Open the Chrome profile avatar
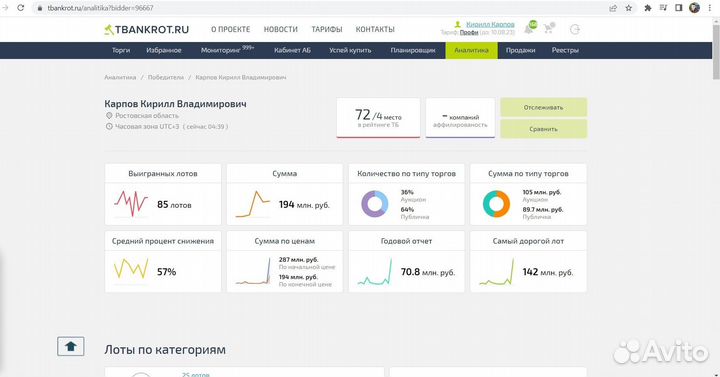 694,7
